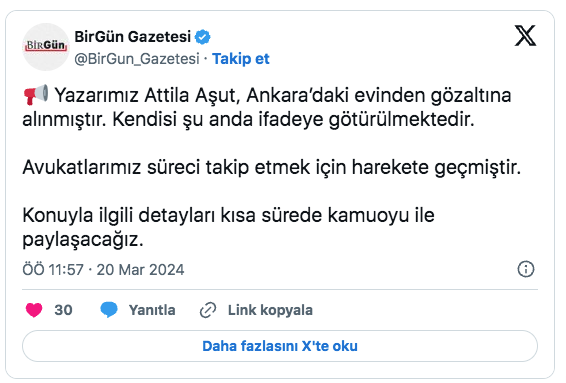Click the like count of 30
This screenshot has width=566, height=383.
64,310
